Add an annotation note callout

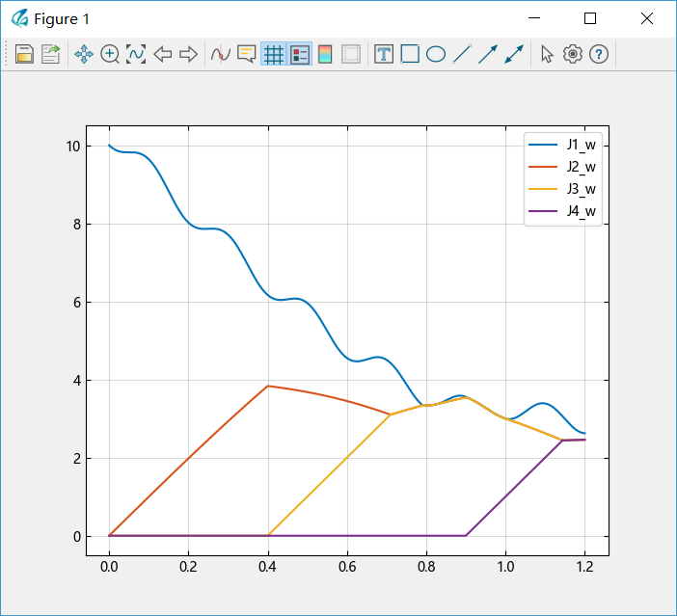pos(247,54)
